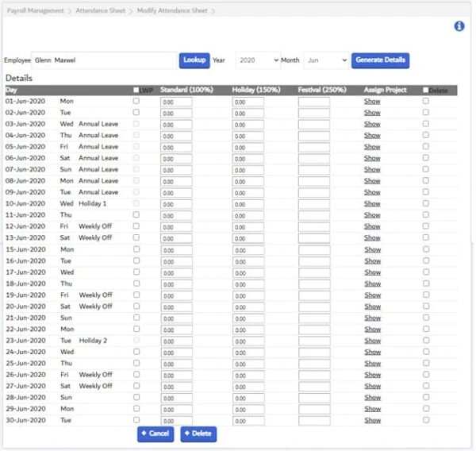This screenshot has width=476, height=451.
Task: Click the Delete button at bottom
Action: 198,434
